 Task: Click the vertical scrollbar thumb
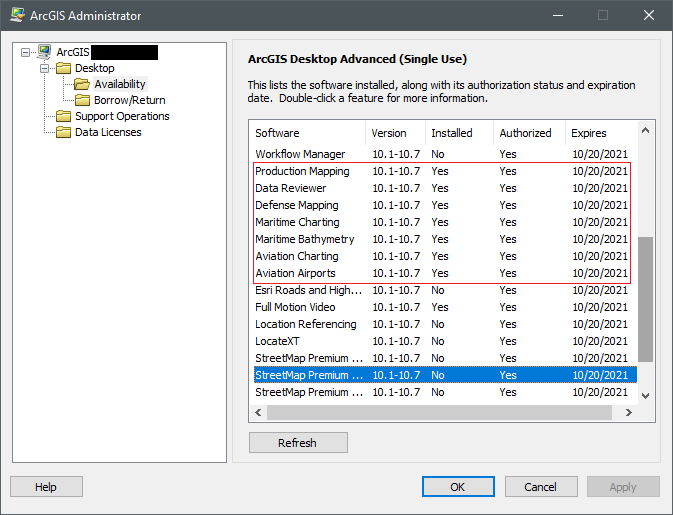[x=646, y=300]
